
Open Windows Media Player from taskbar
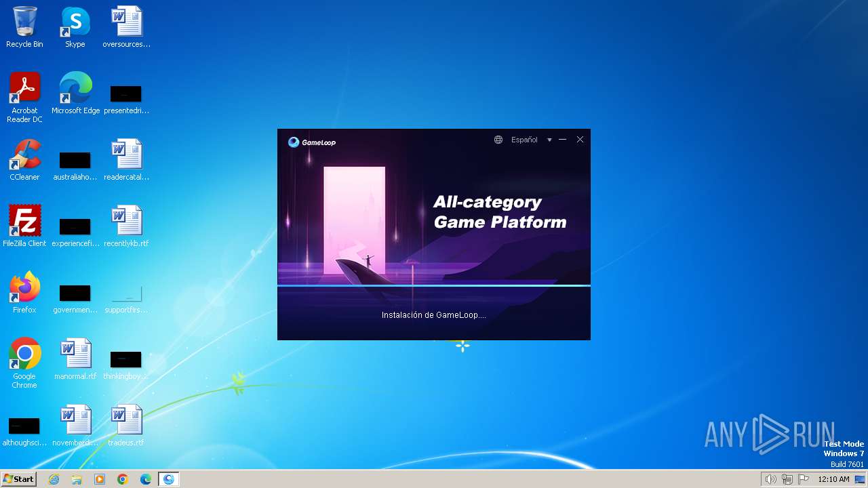[x=100, y=479]
